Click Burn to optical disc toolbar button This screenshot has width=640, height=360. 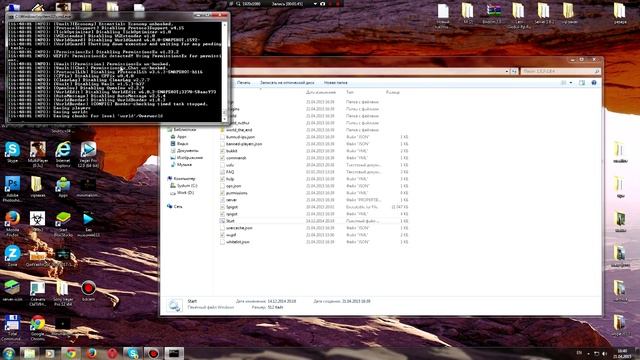287,82
